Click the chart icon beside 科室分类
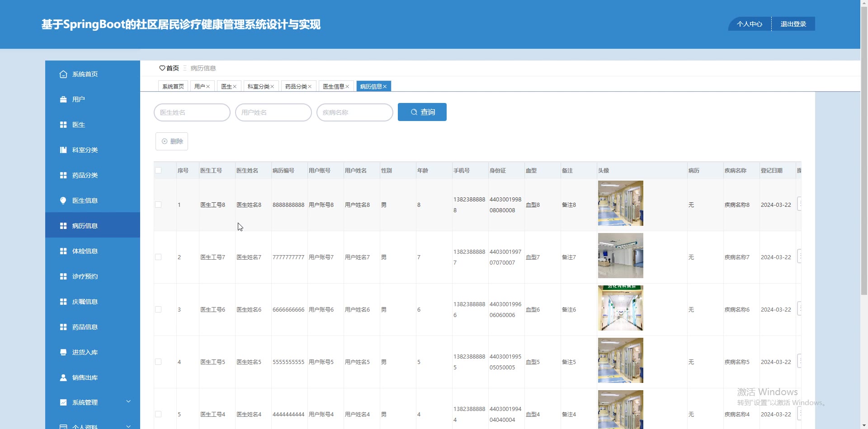 coord(63,150)
